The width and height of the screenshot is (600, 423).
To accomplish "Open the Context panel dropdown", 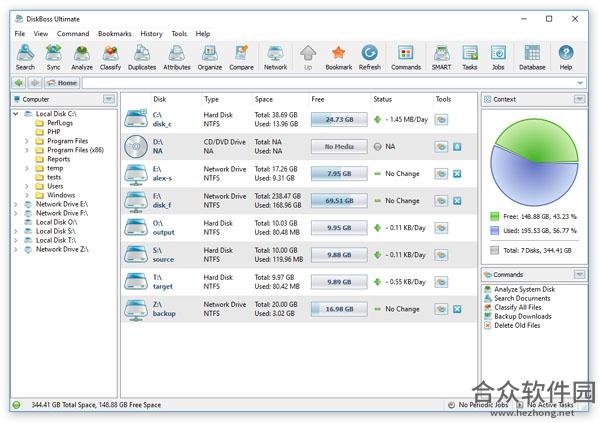I will (580, 99).
